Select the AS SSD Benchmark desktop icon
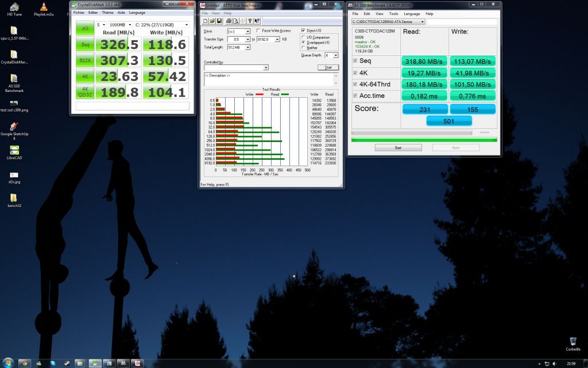The image size is (588, 368). (x=14, y=83)
